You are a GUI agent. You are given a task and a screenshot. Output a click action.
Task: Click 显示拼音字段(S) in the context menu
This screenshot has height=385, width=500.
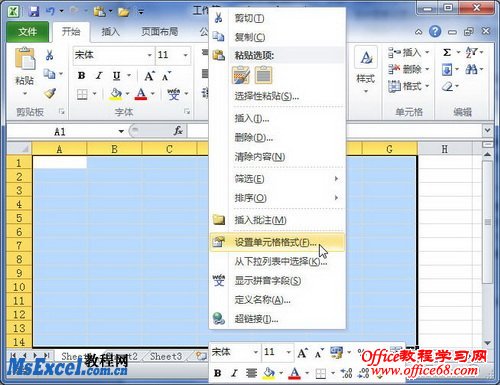click(277, 281)
